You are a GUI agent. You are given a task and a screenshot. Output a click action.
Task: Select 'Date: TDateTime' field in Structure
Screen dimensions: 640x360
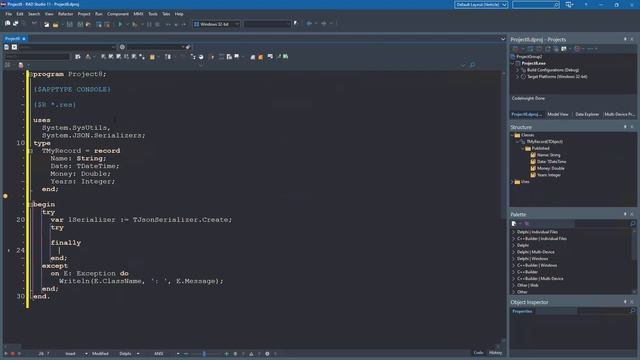click(551, 162)
